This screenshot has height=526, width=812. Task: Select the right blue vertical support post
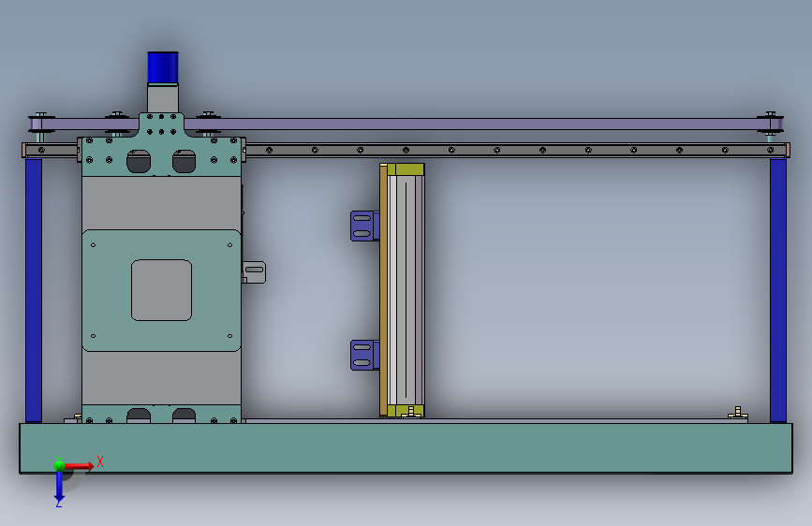click(778, 290)
